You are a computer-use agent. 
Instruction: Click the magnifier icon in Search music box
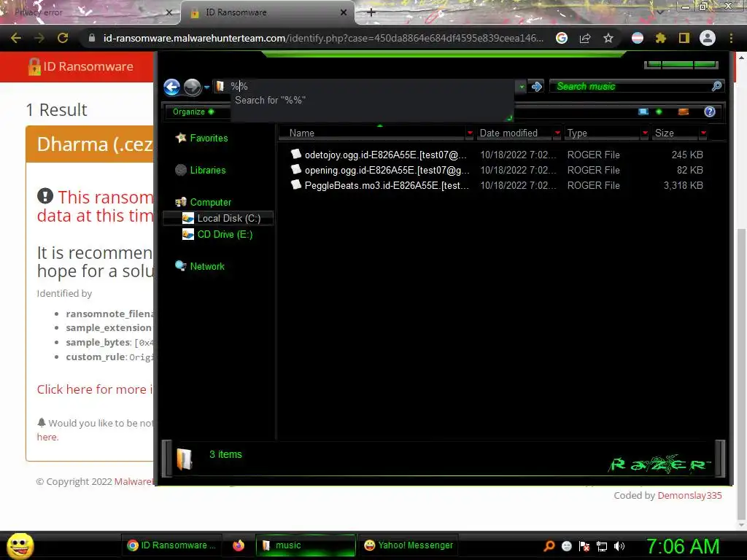[x=716, y=86]
